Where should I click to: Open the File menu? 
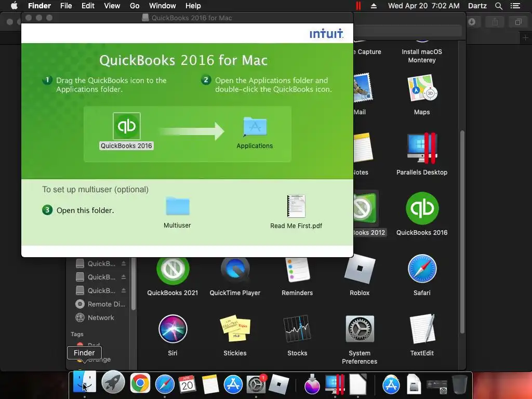coord(66,6)
